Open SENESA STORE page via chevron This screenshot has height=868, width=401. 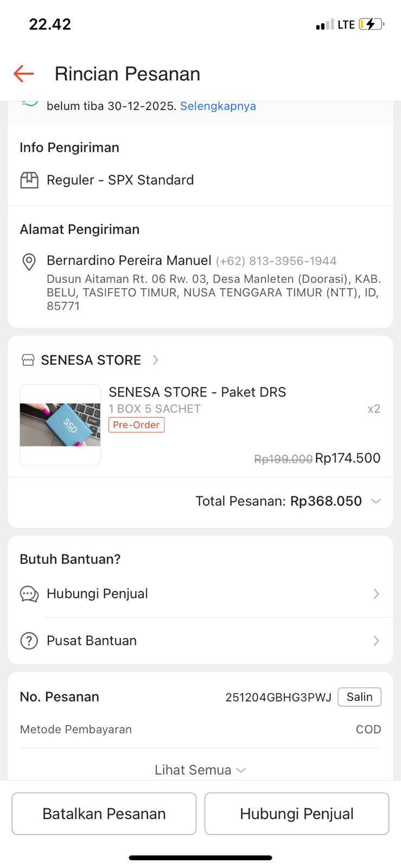pyautogui.click(x=156, y=360)
